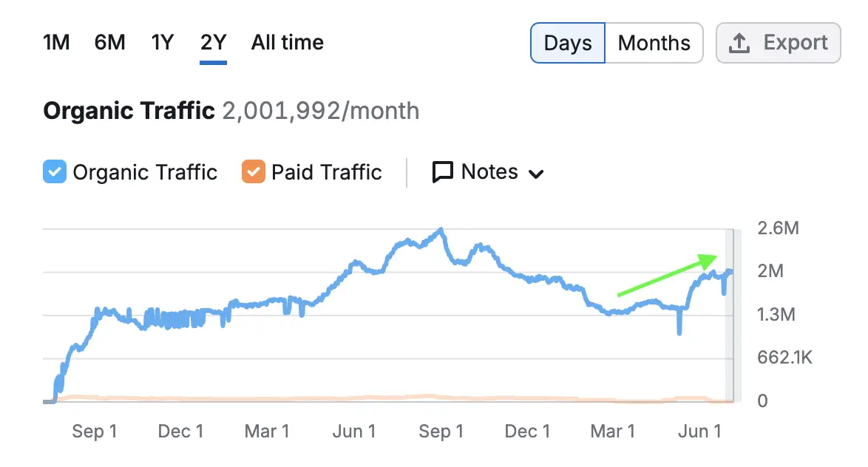
Task: Open the Notes dropdown
Action: tap(488, 172)
